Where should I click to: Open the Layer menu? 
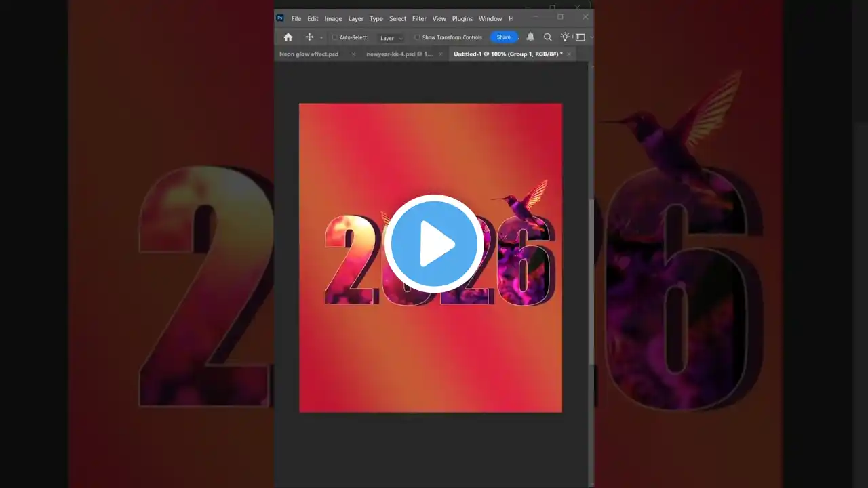(356, 19)
